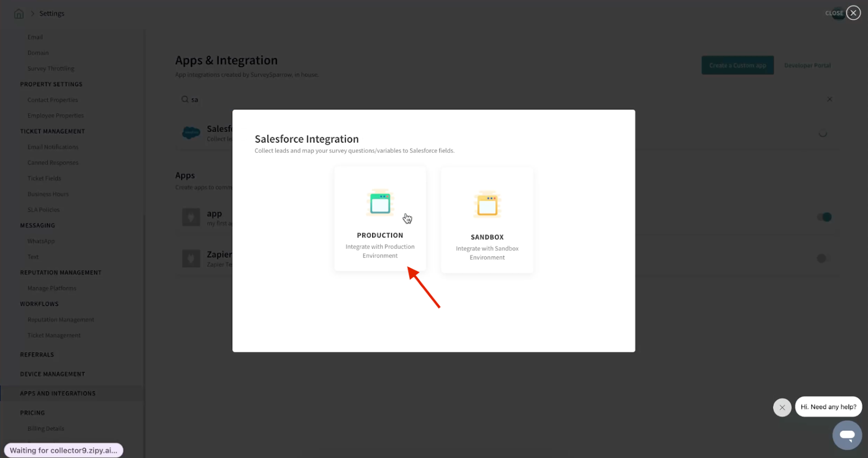Dismiss the help message popup

pyautogui.click(x=782, y=407)
